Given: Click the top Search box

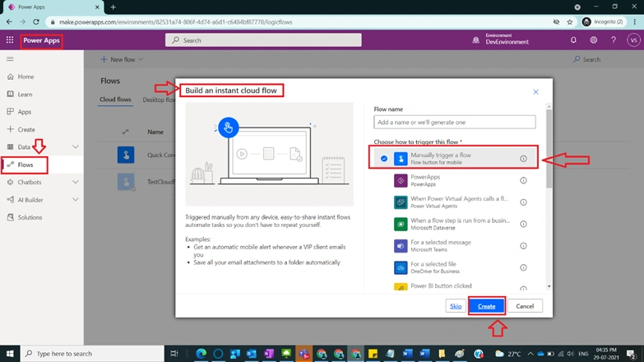Looking at the screenshot, I should 263,40.
